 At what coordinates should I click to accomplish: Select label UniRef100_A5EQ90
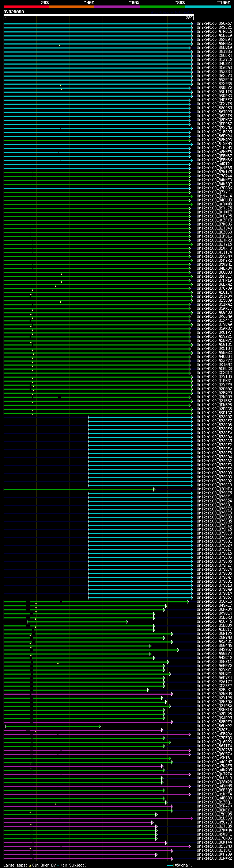tap(214, 734)
